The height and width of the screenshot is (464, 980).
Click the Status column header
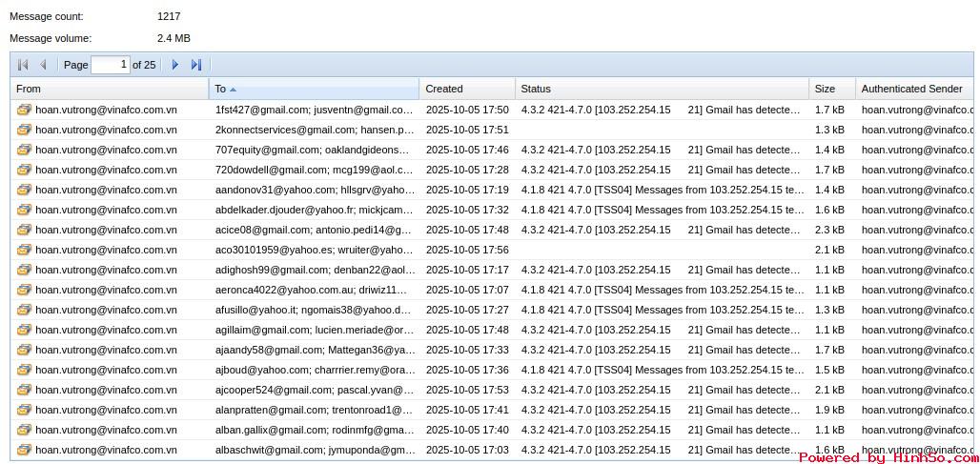tap(661, 89)
